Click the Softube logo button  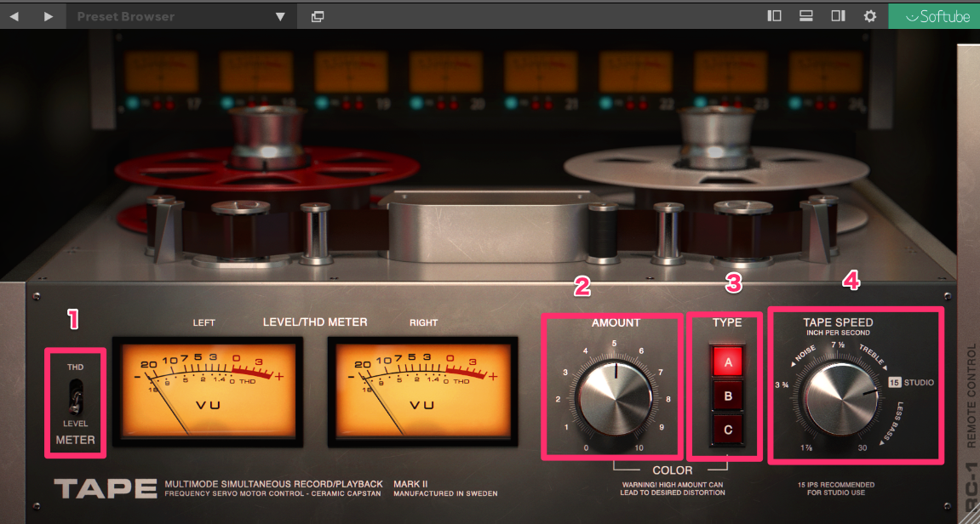click(934, 16)
